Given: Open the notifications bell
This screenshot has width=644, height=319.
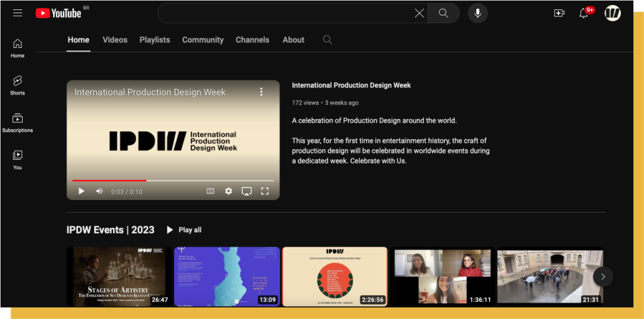Looking at the screenshot, I should [584, 13].
